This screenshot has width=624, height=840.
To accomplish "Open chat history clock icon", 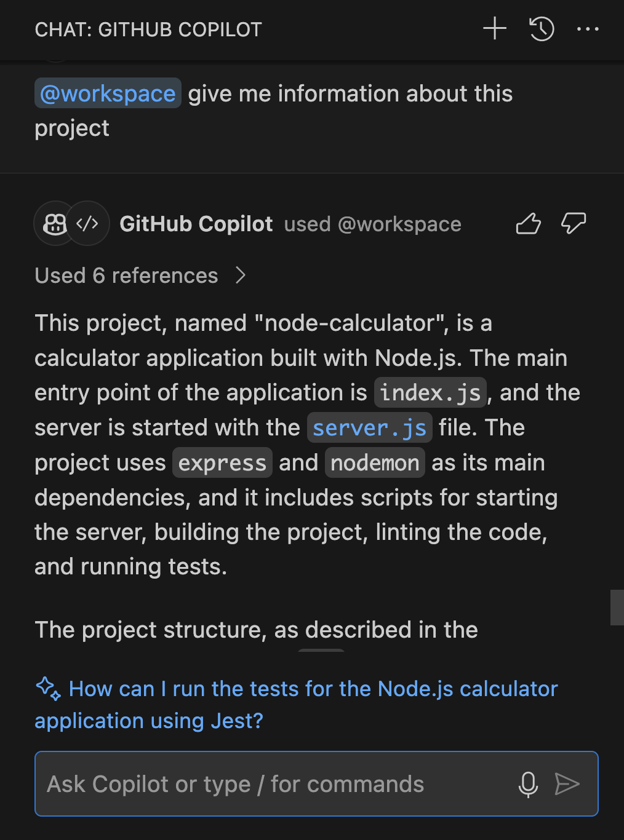I will [x=542, y=29].
